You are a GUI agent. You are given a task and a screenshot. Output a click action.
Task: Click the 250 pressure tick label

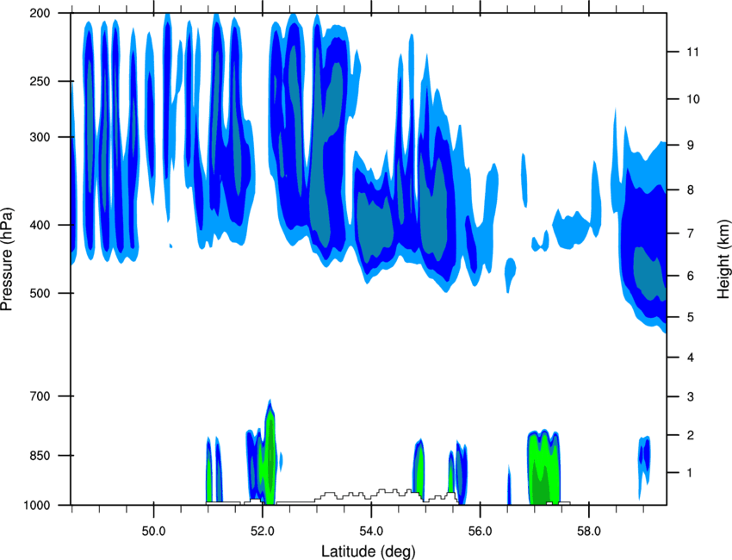point(40,81)
